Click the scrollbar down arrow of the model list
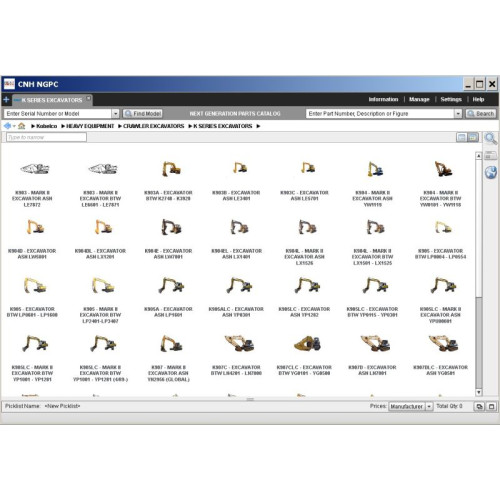 [x=479, y=392]
